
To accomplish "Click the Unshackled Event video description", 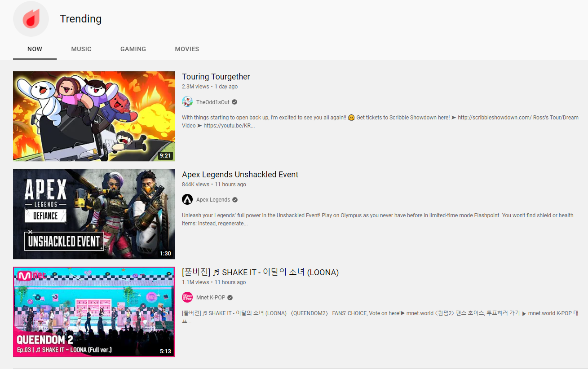I will pos(378,220).
